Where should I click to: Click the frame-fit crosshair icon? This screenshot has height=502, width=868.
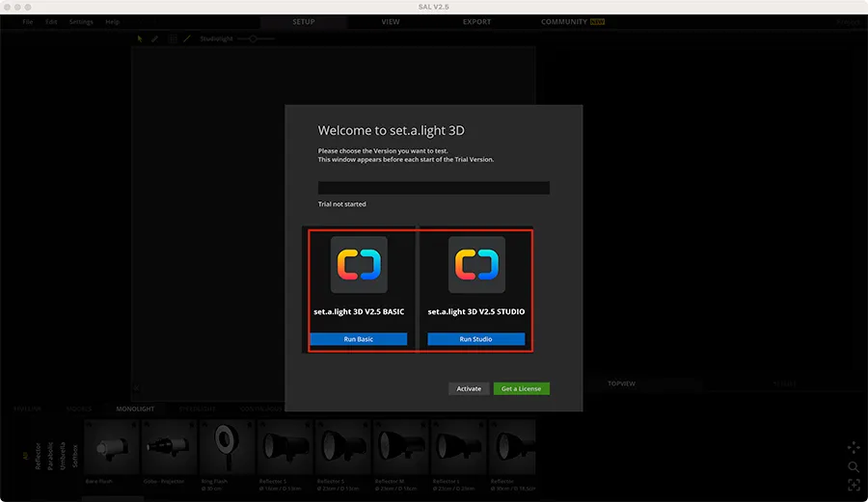854,485
